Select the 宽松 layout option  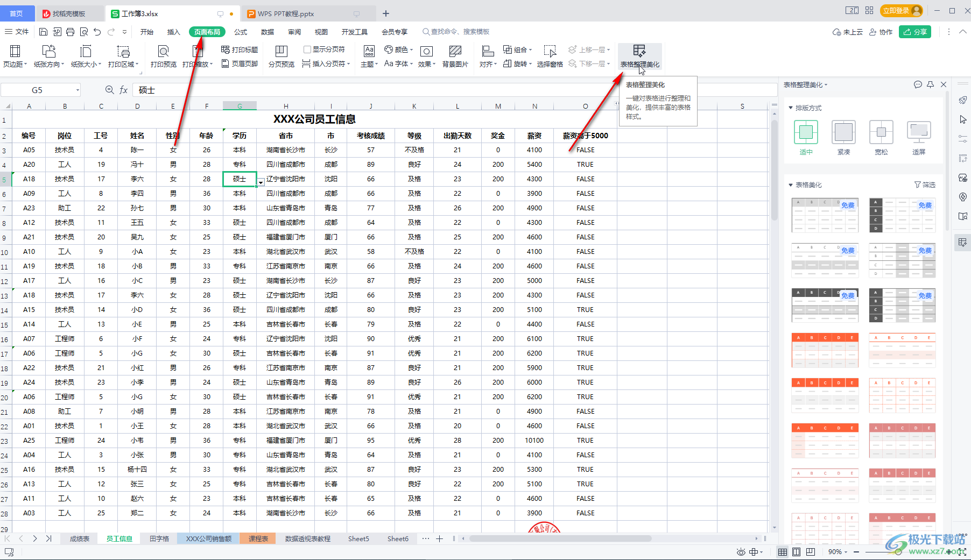881,138
